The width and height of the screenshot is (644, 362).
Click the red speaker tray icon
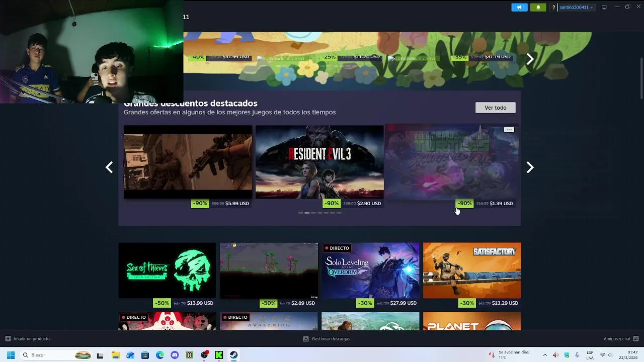pyautogui.click(x=555, y=355)
